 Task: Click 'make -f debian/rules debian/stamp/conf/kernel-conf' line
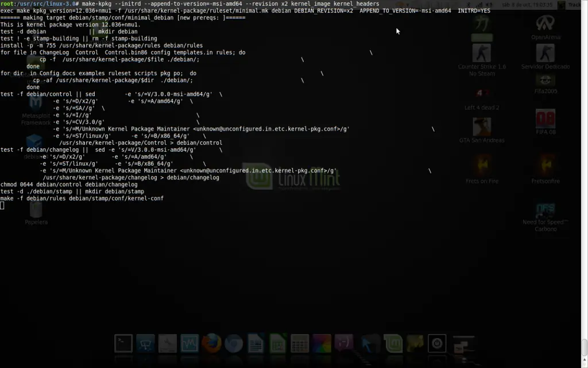tap(82, 198)
